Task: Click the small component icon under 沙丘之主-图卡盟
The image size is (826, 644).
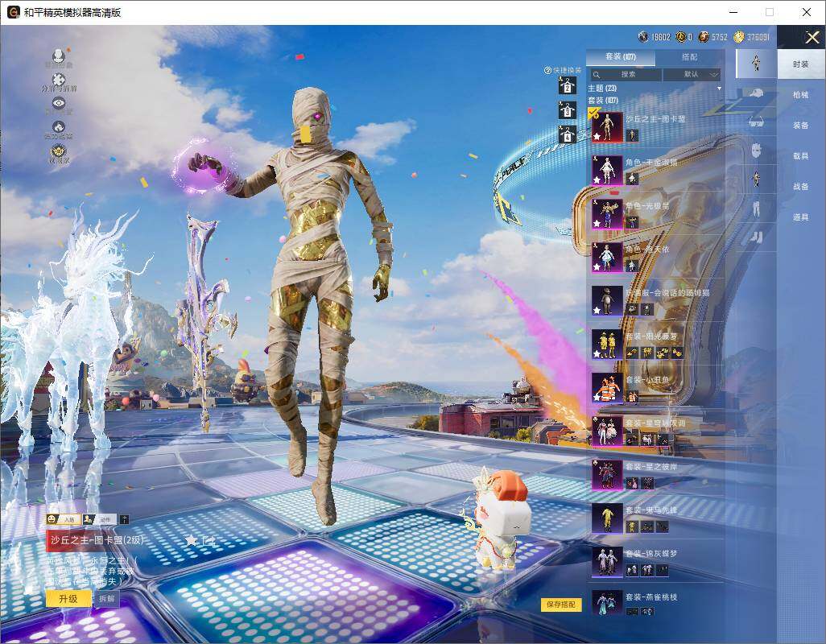Action: pos(632,135)
